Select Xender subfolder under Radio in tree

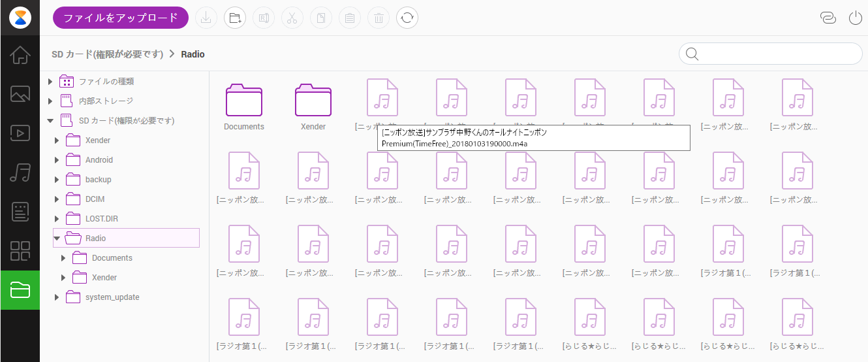tap(95, 277)
